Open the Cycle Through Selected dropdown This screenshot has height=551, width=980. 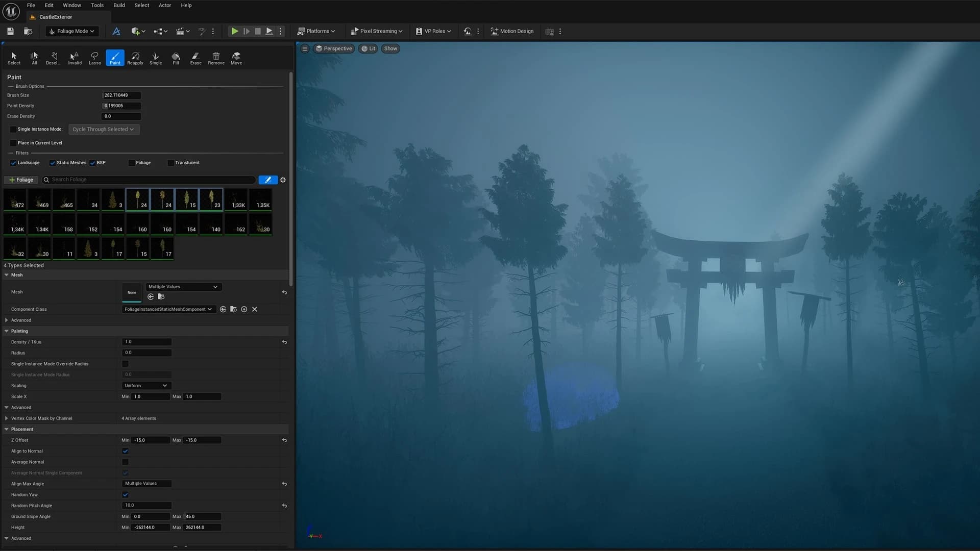tap(104, 129)
